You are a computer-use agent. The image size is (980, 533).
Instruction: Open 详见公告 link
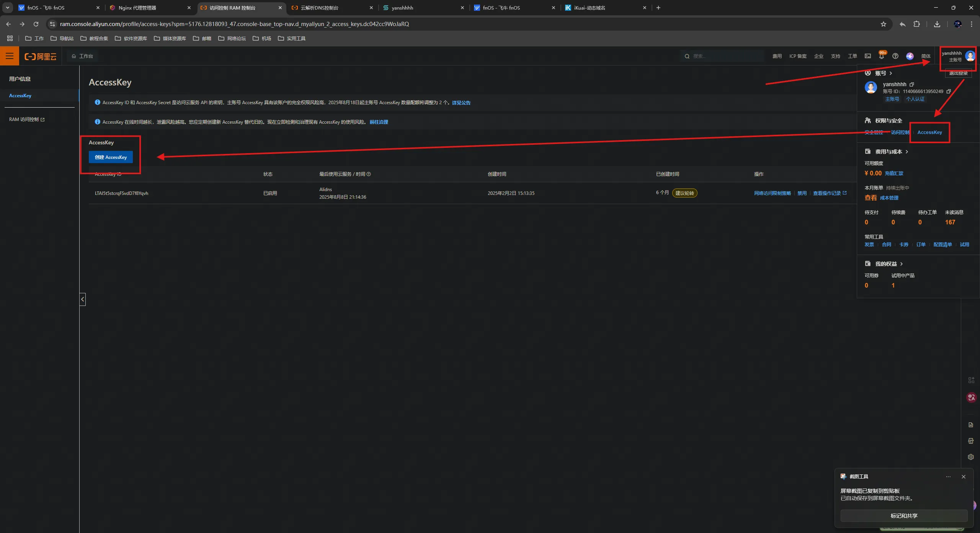pyautogui.click(x=461, y=103)
